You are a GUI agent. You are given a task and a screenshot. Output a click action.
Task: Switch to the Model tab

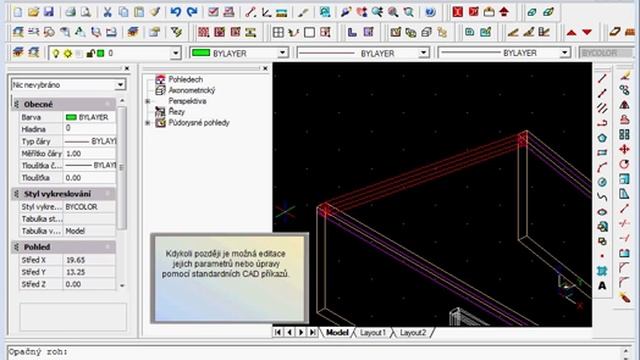click(337, 333)
